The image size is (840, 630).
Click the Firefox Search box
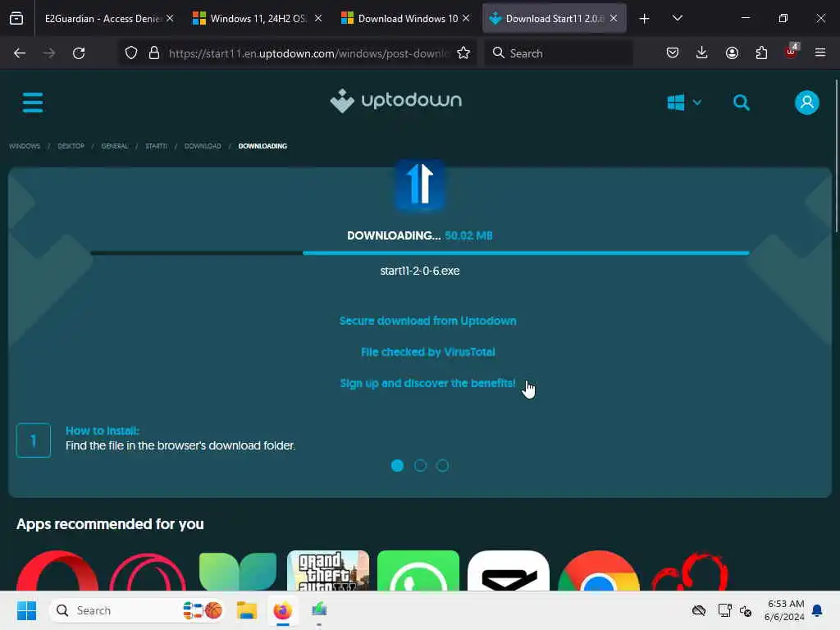(x=558, y=53)
